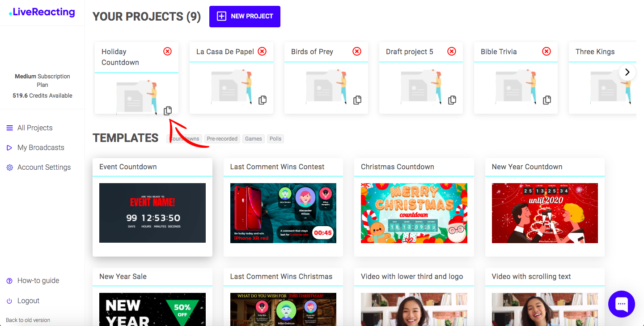Select the Event Countdown template thumbnail
Screen dimensions: 644x326
[x=153, y=213]
